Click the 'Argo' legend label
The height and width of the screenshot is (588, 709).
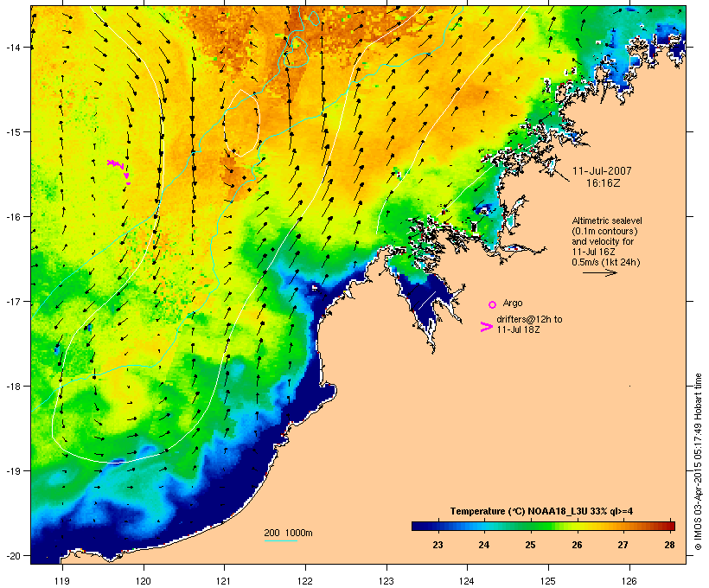[x=513, y=303]
